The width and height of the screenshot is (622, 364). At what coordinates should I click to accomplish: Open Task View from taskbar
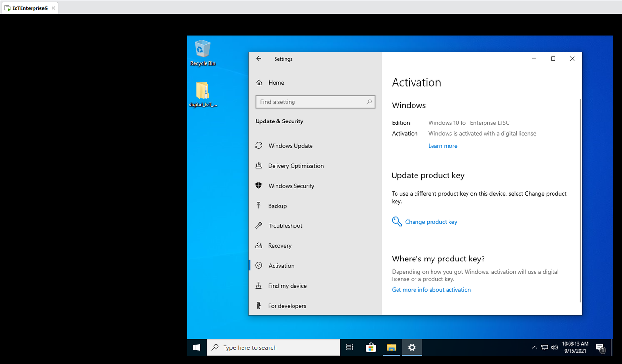tap(350, 347)
